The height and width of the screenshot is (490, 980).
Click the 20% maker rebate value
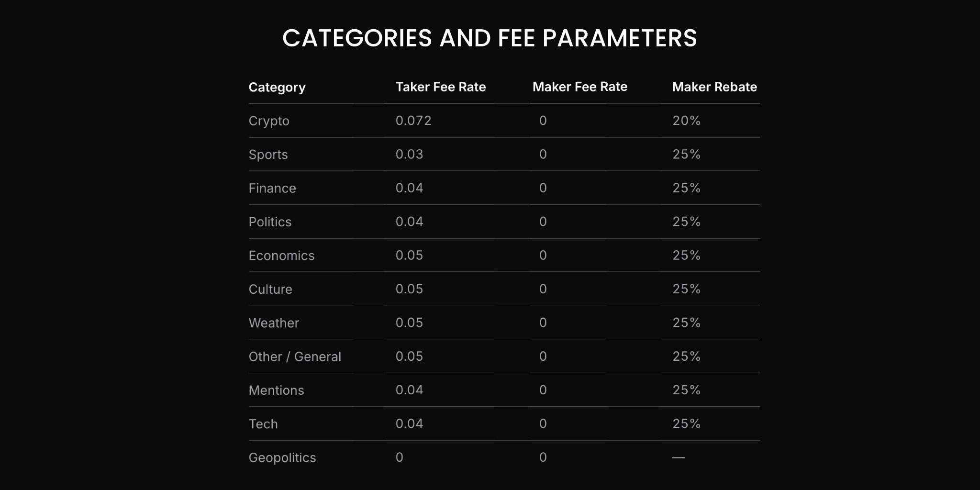pyautogui.click(x=686, y=121)
